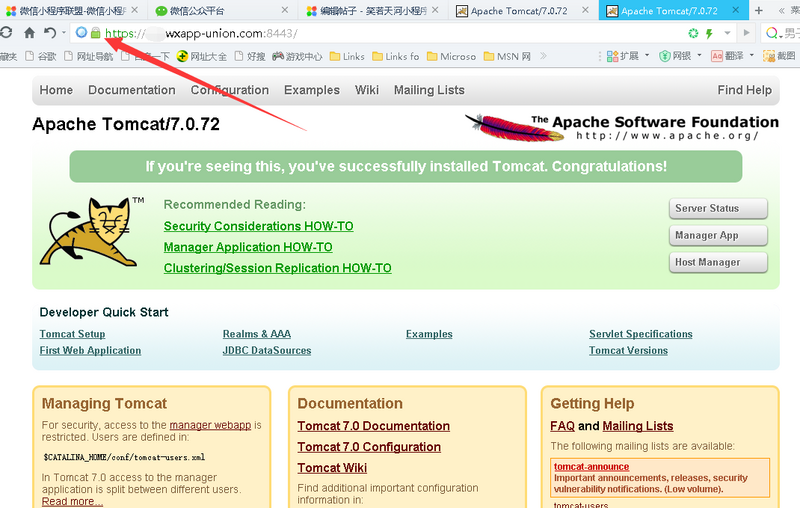Open the Servlet Specifications link
The image size is (800, 508).
[x=641, y=334]
